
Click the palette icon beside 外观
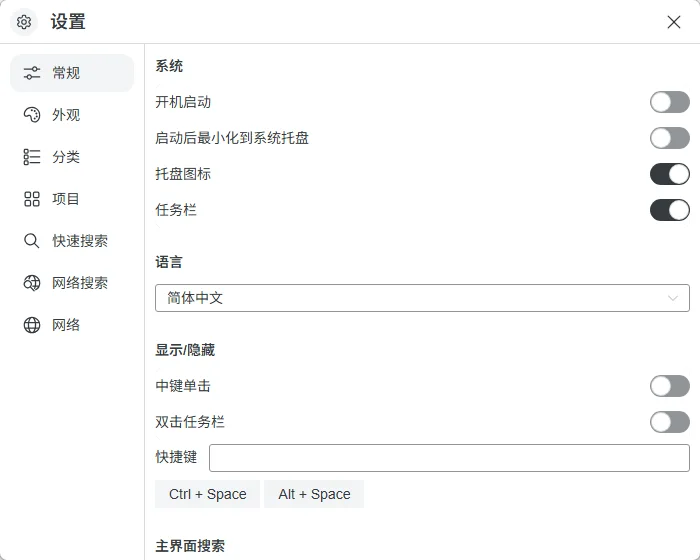[x=32, y=115]
